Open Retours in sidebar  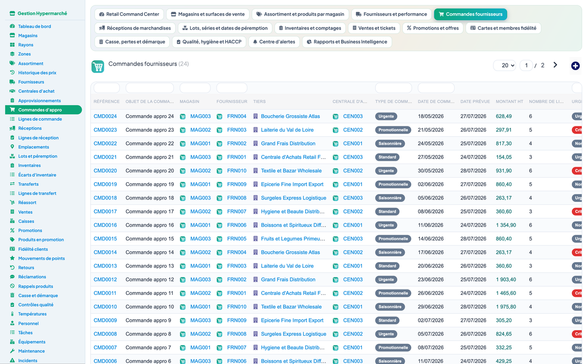(26, 268)
